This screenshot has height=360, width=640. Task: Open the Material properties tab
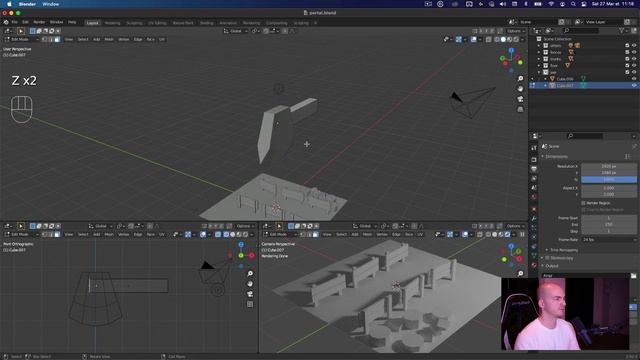coord(534,265)
